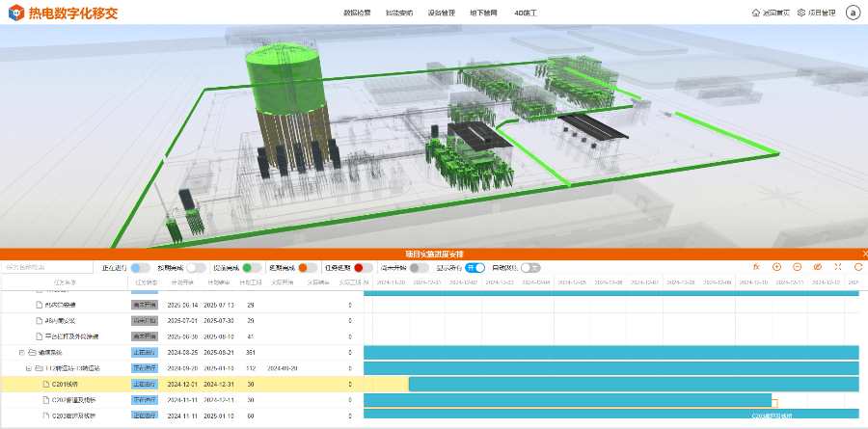Image resolution: width=868 pixels, height=429 pixels.
Task: Toggle the 按期完成 switch
Action: point(196,267)
